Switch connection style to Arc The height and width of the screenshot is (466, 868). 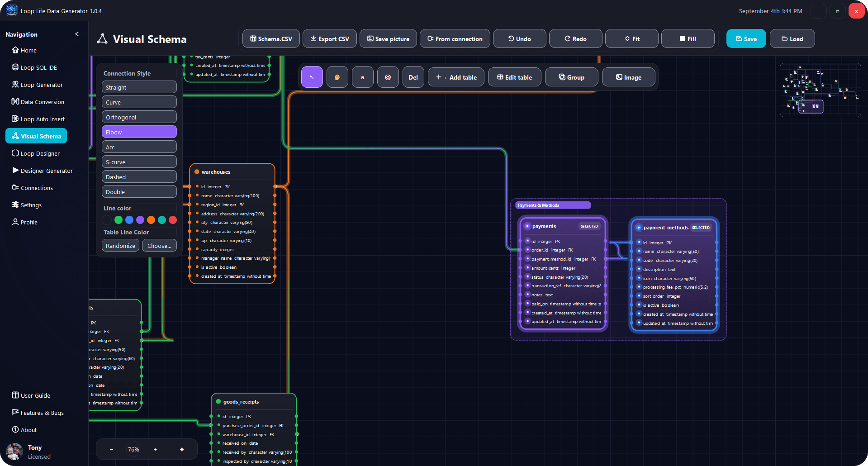coord(139,147)
